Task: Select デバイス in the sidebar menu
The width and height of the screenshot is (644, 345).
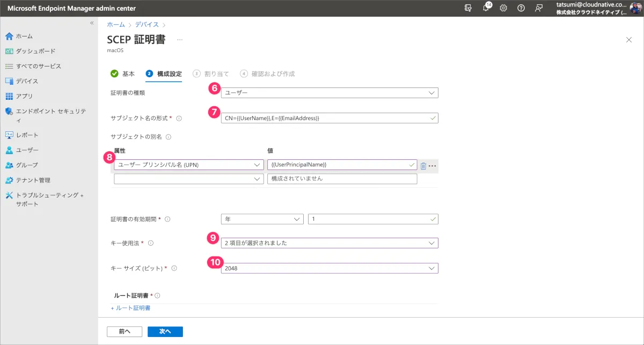Action: tap(27, 81)
